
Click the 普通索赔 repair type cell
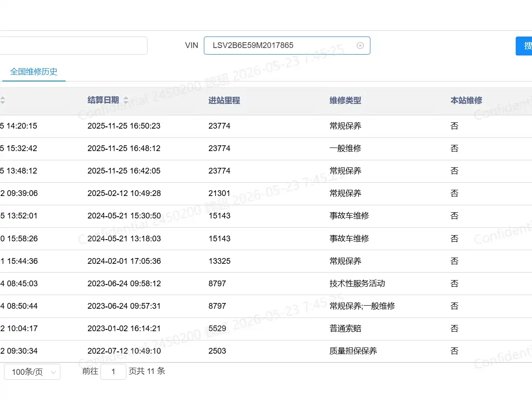(x=345, y=329)
